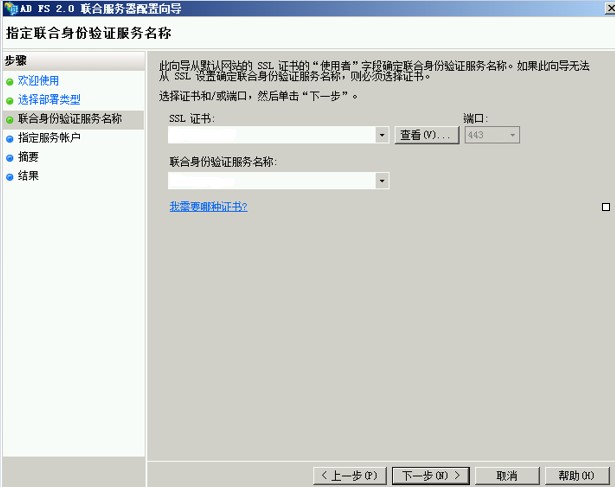Select the 指定服务帐户 step in sidebar

click(49, 138)
